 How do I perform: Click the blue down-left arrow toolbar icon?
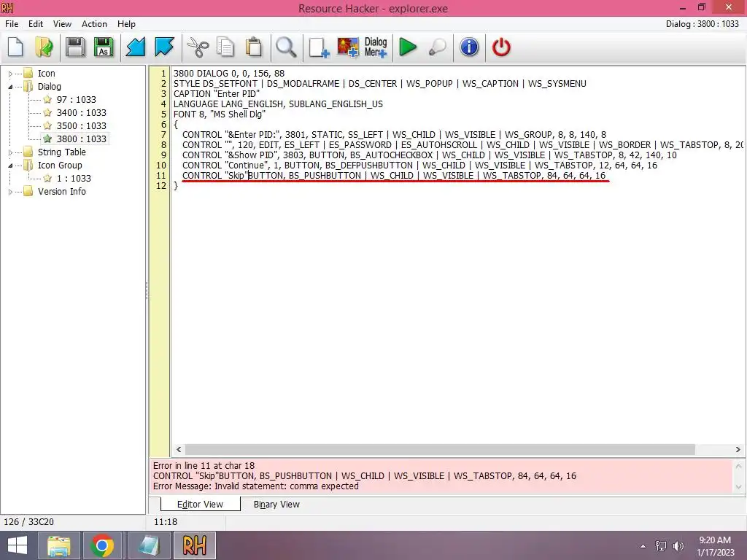(x=135, y=47)
